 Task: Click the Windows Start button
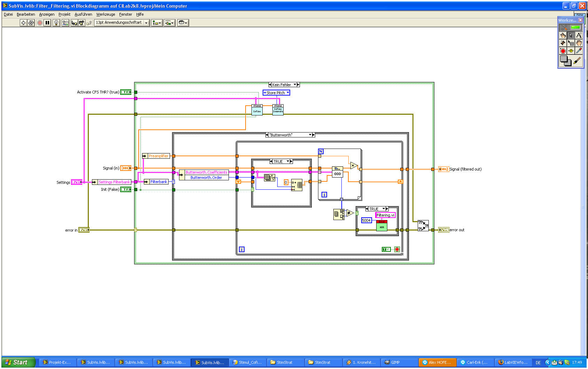[x=18, y=362]
